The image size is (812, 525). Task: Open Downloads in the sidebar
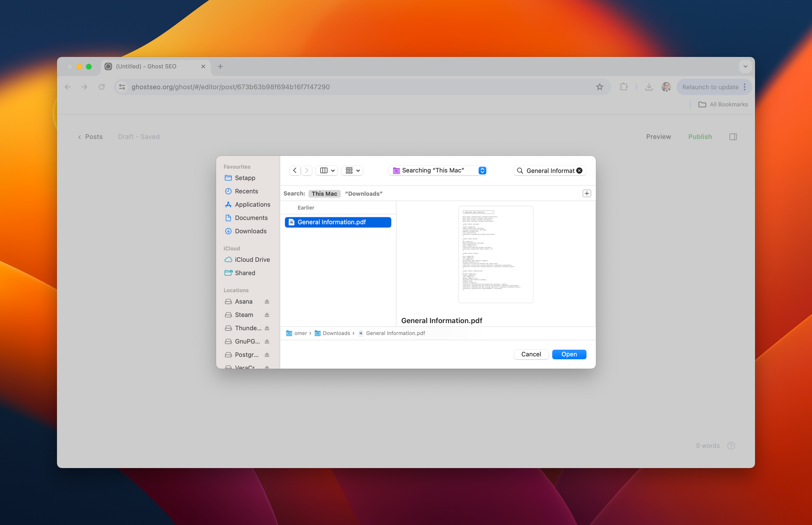click(x=251, y=231)
